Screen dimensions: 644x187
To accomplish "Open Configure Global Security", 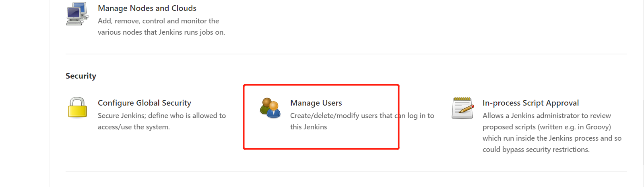I will tap(144, 103).
